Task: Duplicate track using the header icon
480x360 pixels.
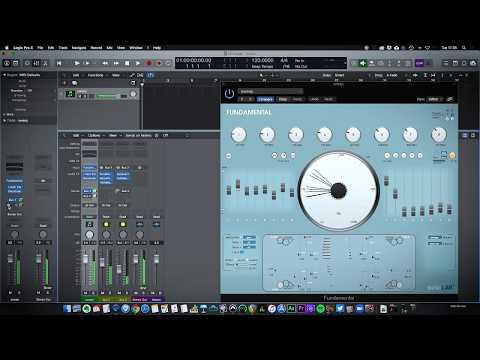Action: click(74, 83)
